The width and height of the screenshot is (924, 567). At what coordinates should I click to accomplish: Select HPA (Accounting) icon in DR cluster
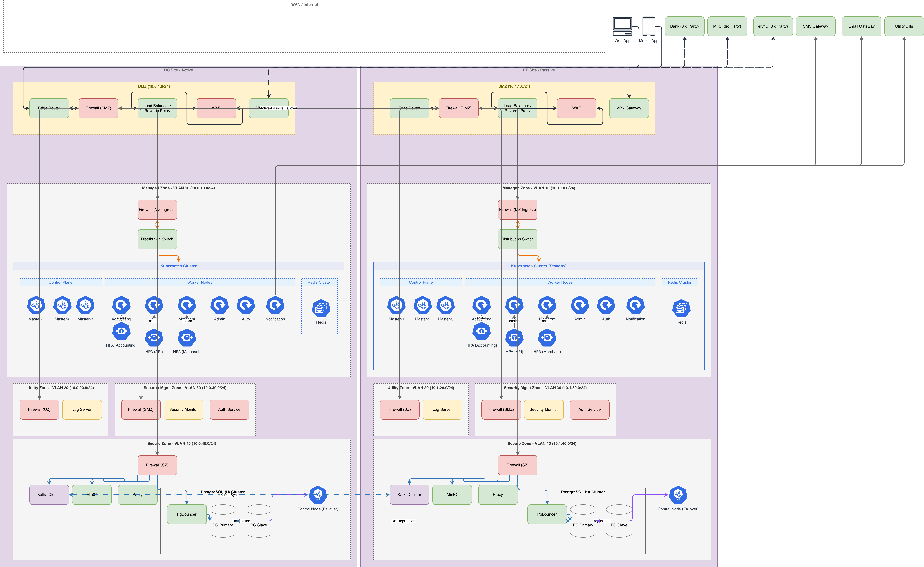(x=481, y=331)
